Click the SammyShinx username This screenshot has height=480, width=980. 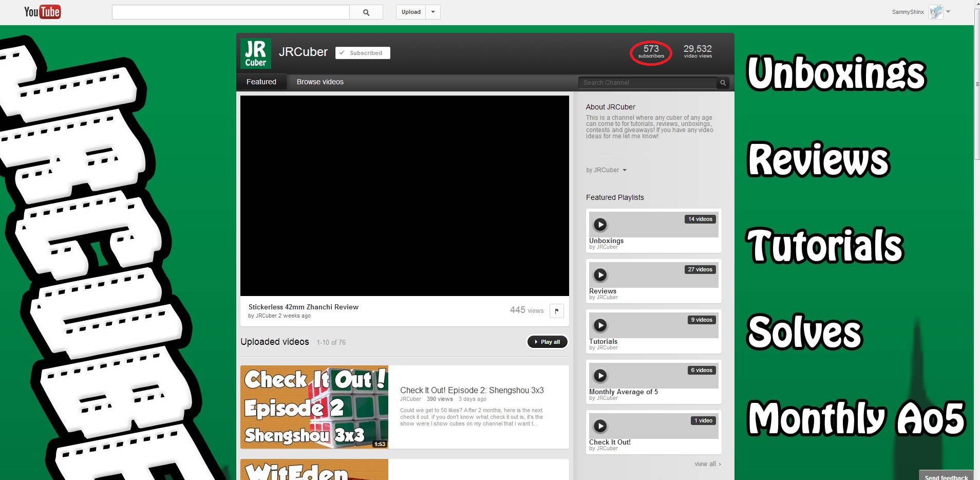click(908, 12)
